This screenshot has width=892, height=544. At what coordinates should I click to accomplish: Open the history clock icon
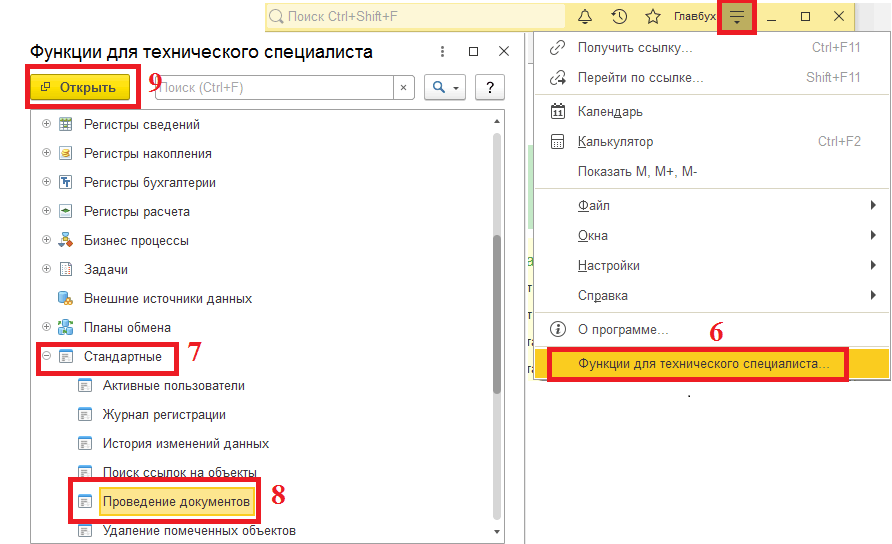619,17
